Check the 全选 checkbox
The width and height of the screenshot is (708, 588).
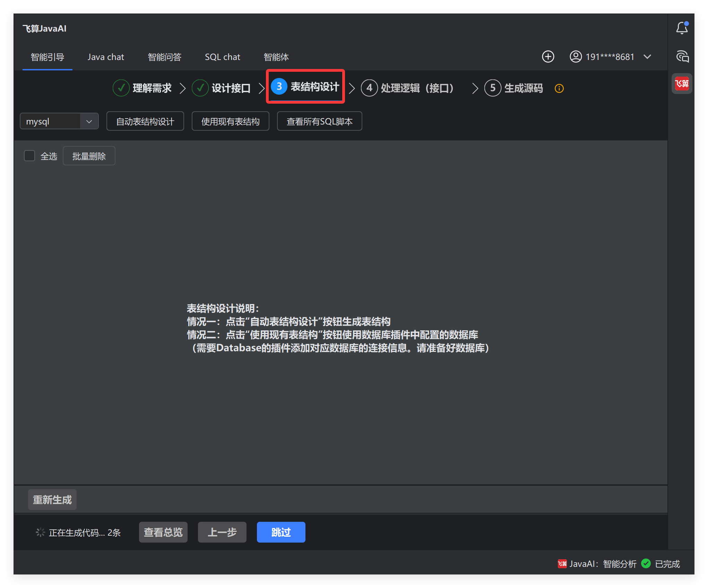(x=29, y=156)
